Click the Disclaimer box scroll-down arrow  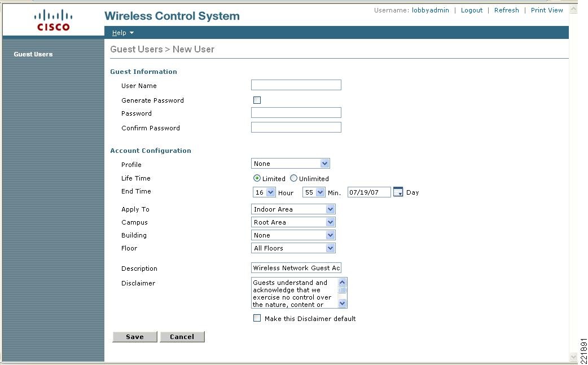[x=342, y=304]
